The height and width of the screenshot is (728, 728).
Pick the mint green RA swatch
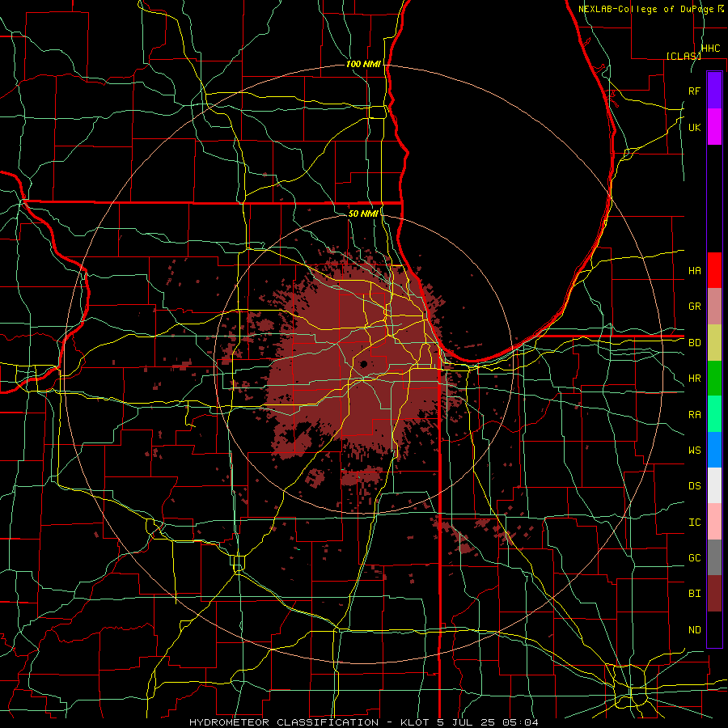click(714, 414)
